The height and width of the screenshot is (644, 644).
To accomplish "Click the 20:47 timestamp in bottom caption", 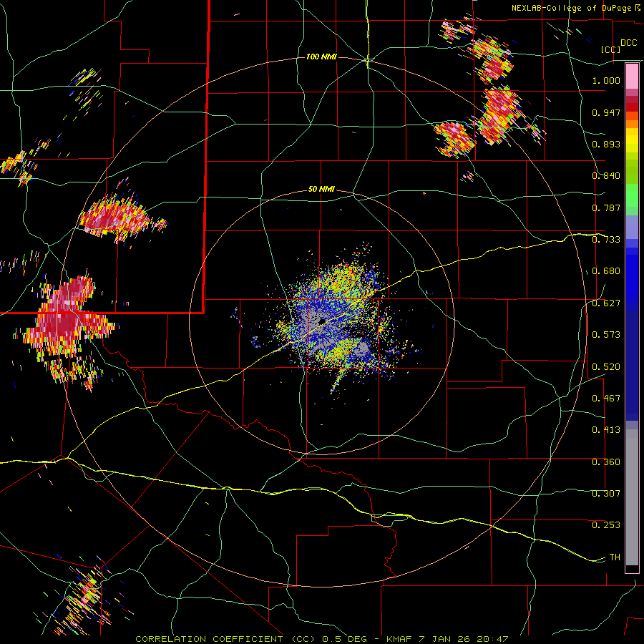I will tap(492, 639).
